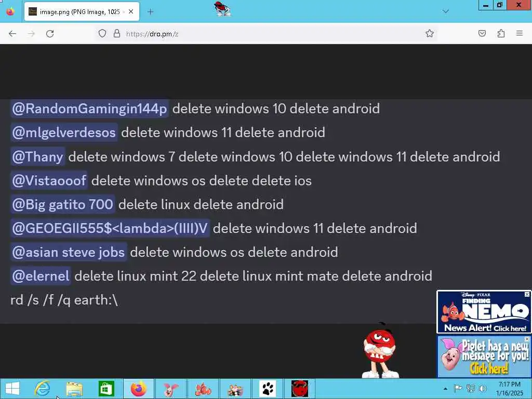The height and width of the screenshot is (399, 532).
Task: Click the red M&M desktop character
Action: tap(380, 351)
